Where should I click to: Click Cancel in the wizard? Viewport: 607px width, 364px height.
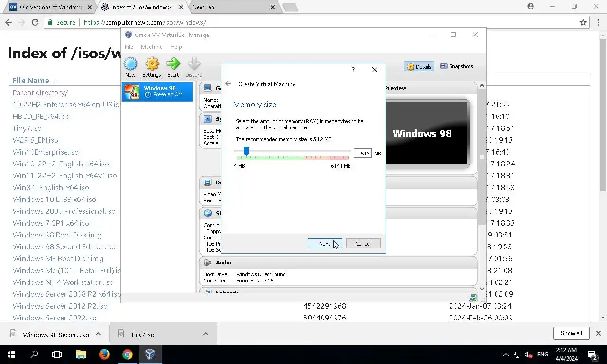point(363,244)
